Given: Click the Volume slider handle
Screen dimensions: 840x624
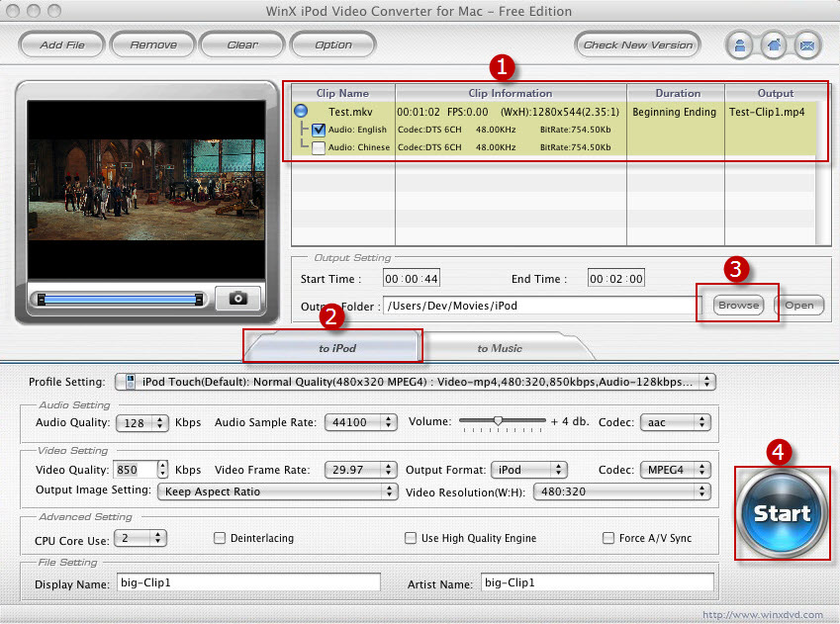Looking at the screenshot, I should click(x=499, y=421).
